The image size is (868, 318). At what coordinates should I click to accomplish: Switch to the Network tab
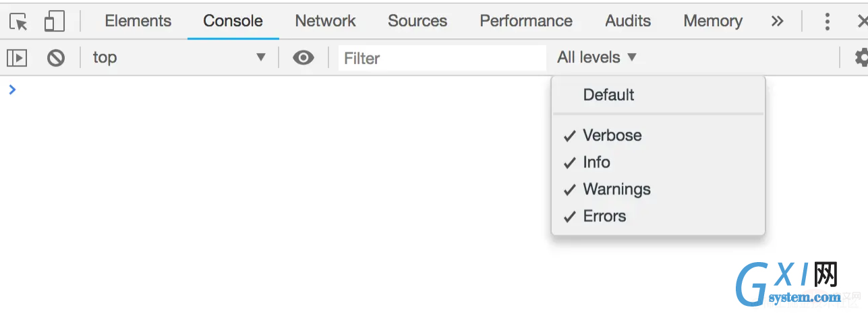pos(325,22)
